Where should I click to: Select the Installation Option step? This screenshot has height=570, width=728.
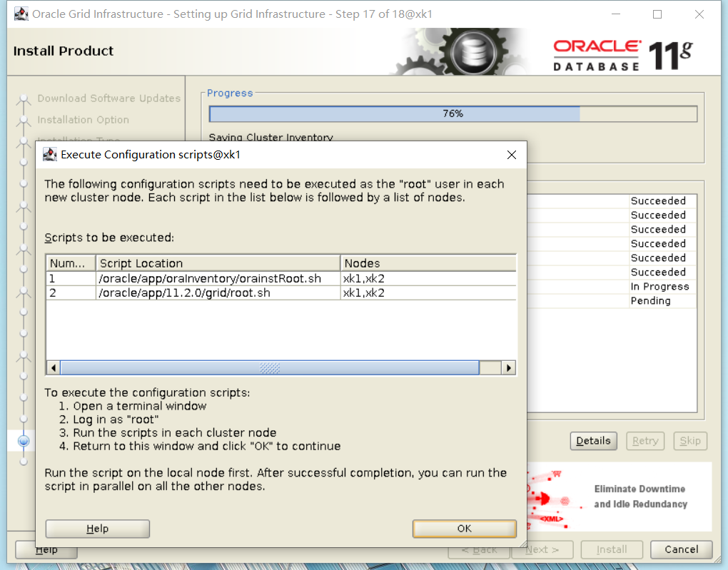tap(83, 120)
